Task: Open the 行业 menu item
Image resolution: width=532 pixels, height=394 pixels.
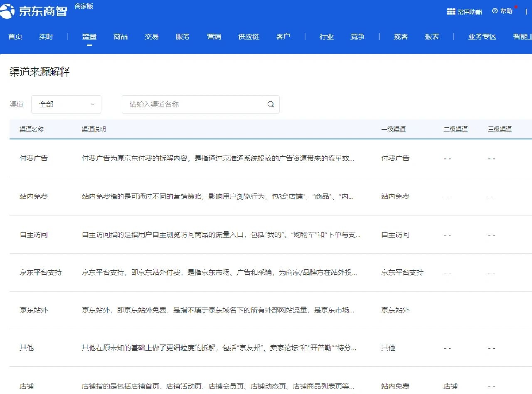Action: (327, 37)
